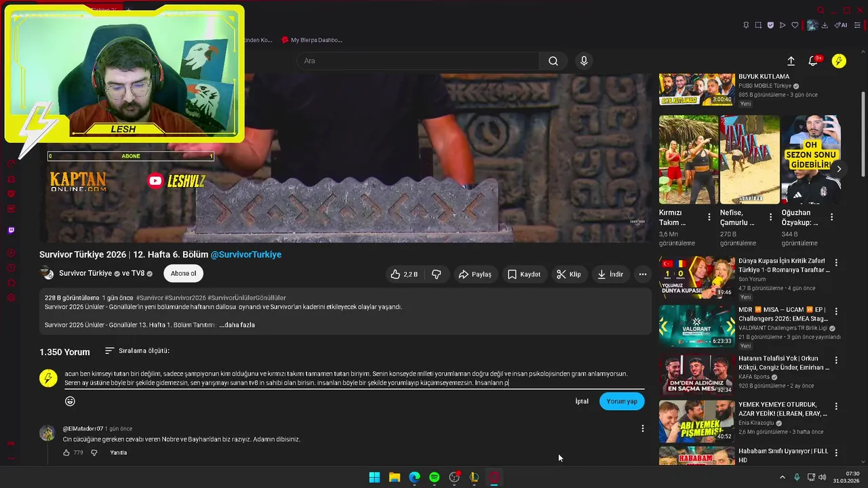Open the @ElMatador07 profile link
This screenshot has width=868, height=488.
coord(83,429)
